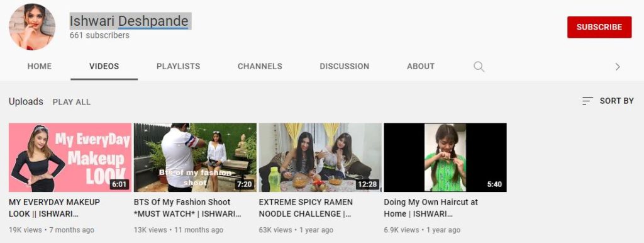644x243 pixels.
Task: Open the Playlists tab
Action: tap(178, 66)
